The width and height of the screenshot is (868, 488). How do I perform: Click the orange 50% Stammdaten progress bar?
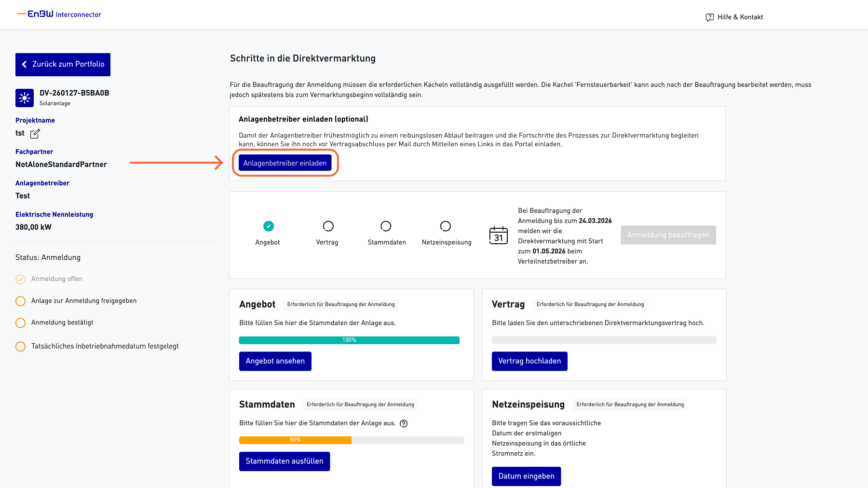[295, 440]
